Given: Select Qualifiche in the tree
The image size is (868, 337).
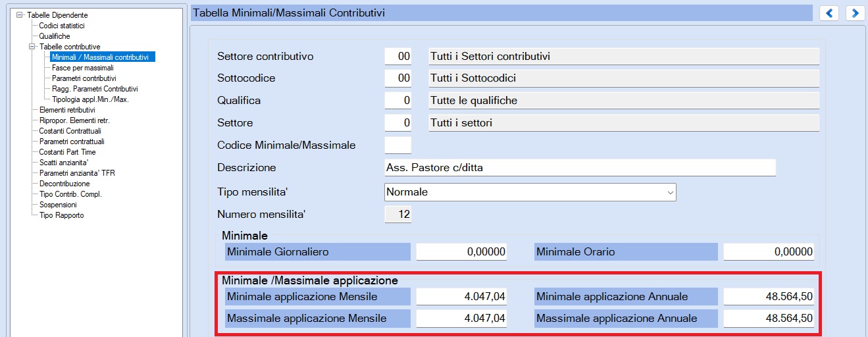Looking at the screenshot, I should pos(55,36).
